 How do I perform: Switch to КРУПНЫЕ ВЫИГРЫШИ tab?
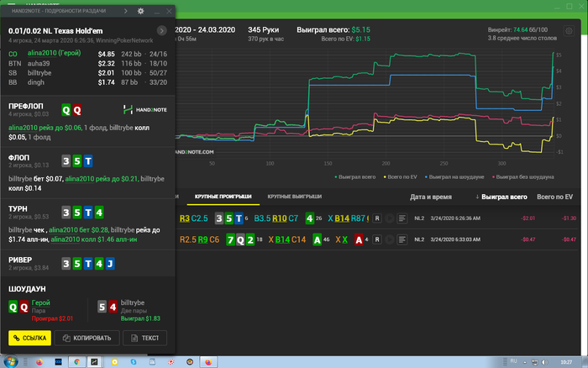294,197
